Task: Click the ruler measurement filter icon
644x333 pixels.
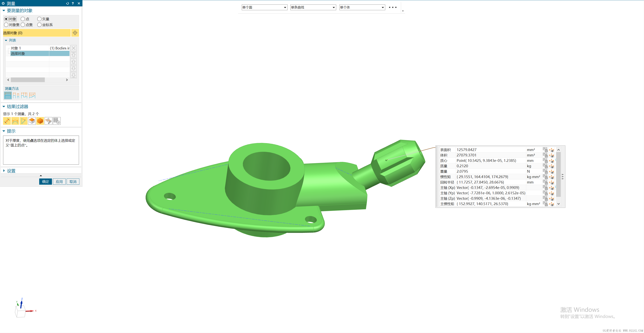Action: (48, 121)
